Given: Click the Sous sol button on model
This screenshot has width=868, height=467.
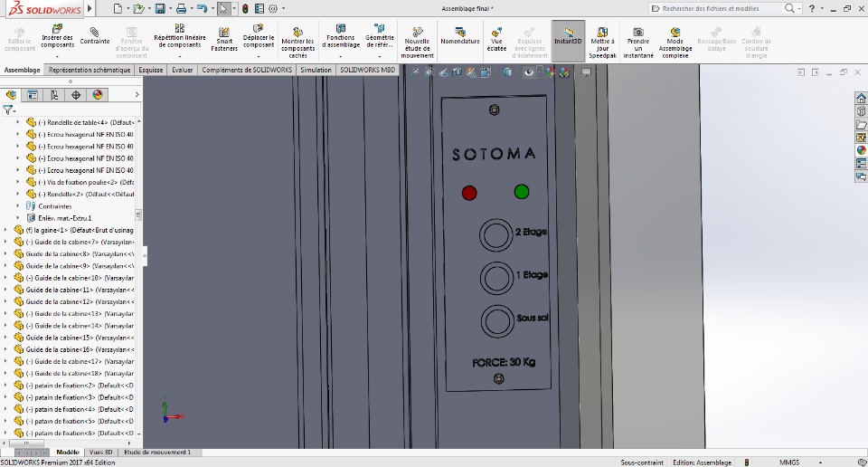Looking at the screenshot, I should (x=497, y=321).
